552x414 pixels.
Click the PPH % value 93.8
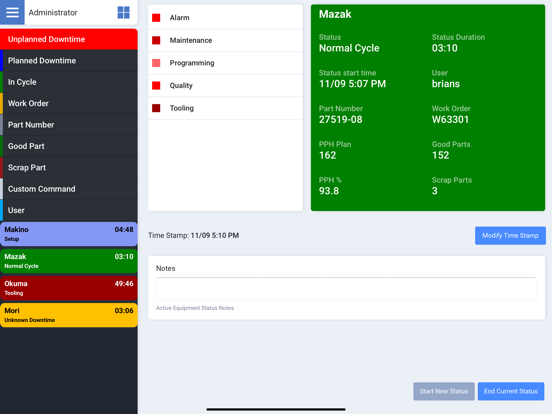tap(329, 191)
